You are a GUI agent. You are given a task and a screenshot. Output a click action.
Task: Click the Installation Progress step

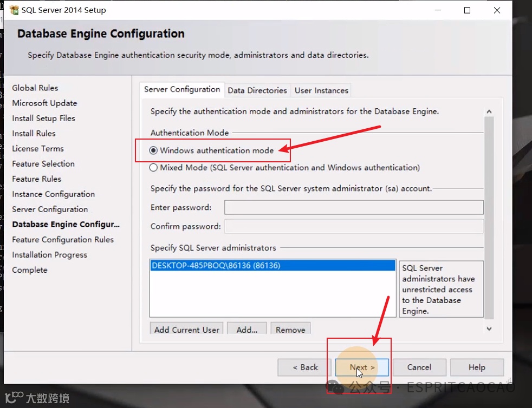(x=49, y=255)
